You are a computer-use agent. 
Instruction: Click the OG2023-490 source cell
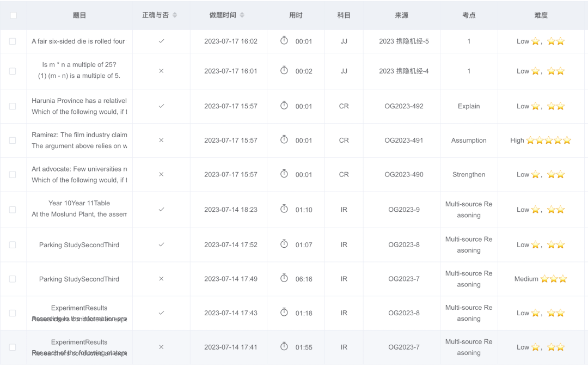point(403,175)
